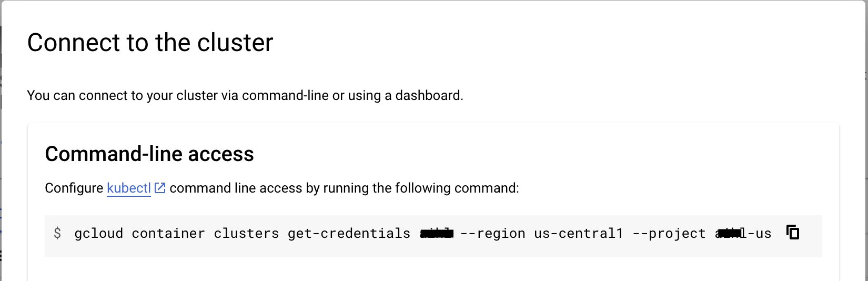
Task: Click the "--region" flag in the command
Action: pos(492,233)
